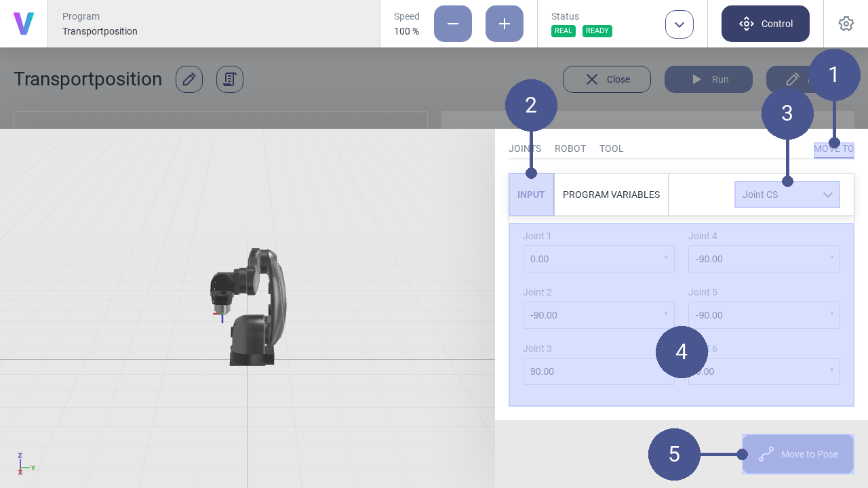Image resolution: width=868 pixels, height=488 pixels.
Task: Click the pencil icon next to Transportposition
Action: click(x=189, y=79)
